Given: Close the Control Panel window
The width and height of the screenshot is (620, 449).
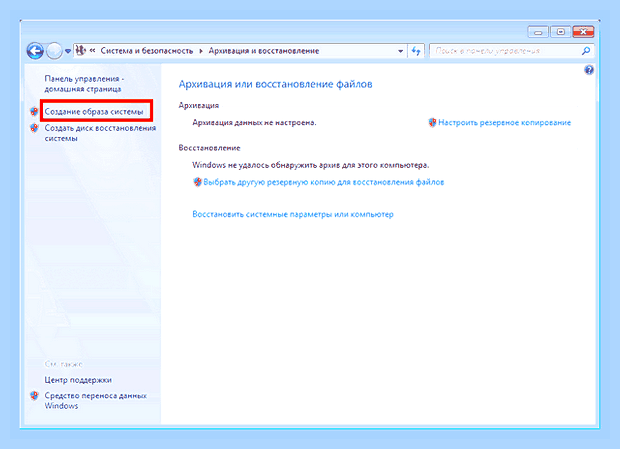Looking at the screenshot, I should pos(583,32).
